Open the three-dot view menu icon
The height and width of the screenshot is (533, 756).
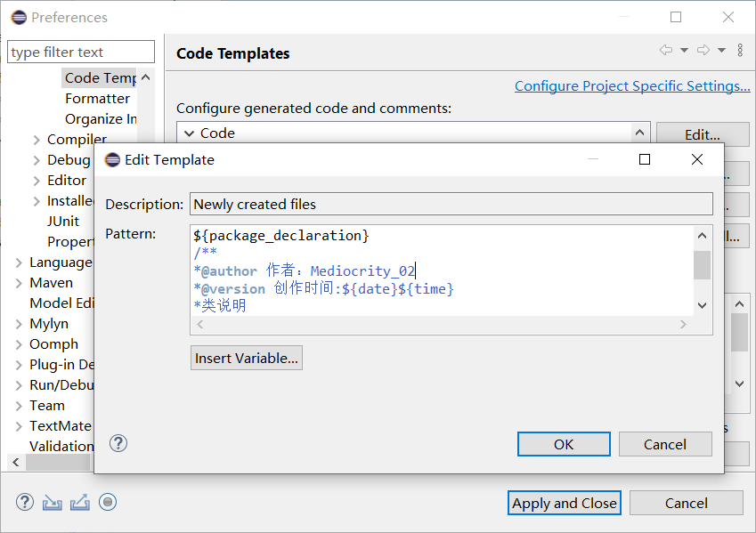coord(740,51)
